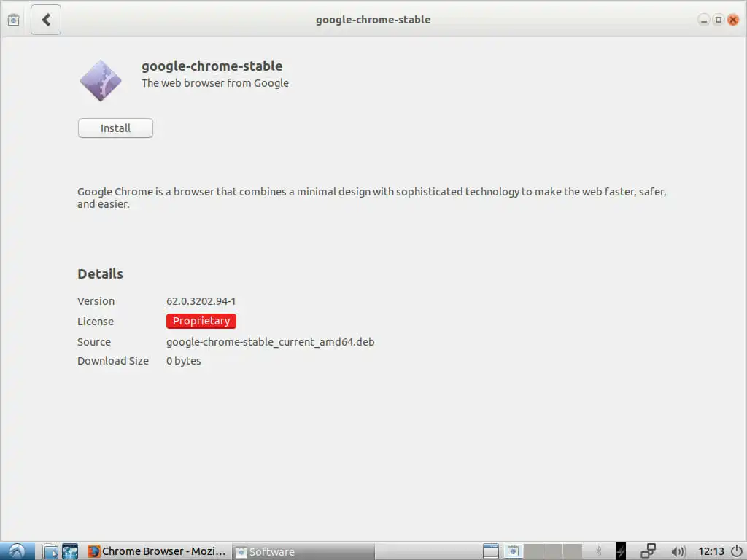This screenshot has height=560, width=747.
Task: Click the 12:13 clock
Action: coord(711,551)
